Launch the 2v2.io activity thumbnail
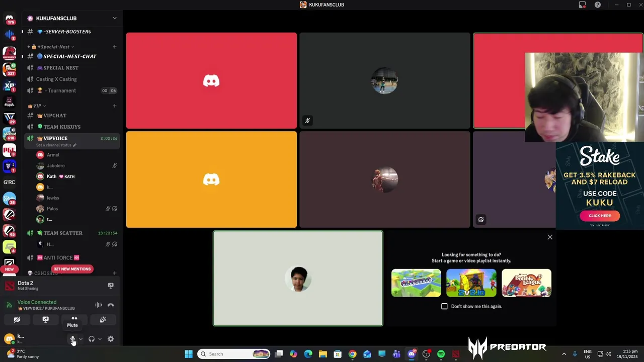The image size is (644, 362). (x=471, y=283)
